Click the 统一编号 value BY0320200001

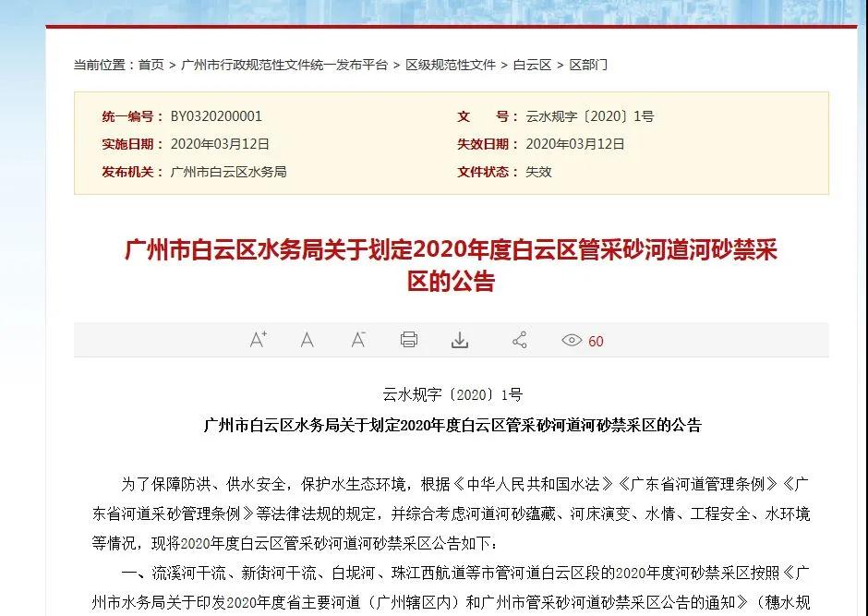[216, 116]
